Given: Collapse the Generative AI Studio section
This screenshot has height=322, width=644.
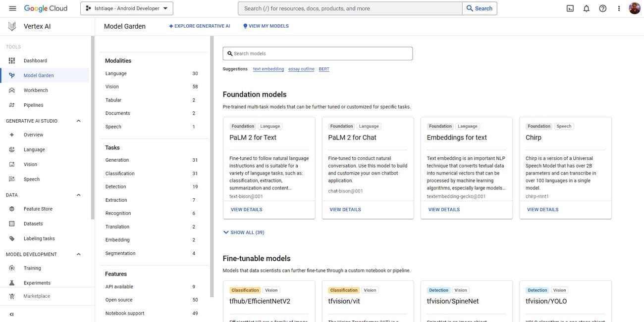Looking at the screenshot, I should click(x=77, y=119).
